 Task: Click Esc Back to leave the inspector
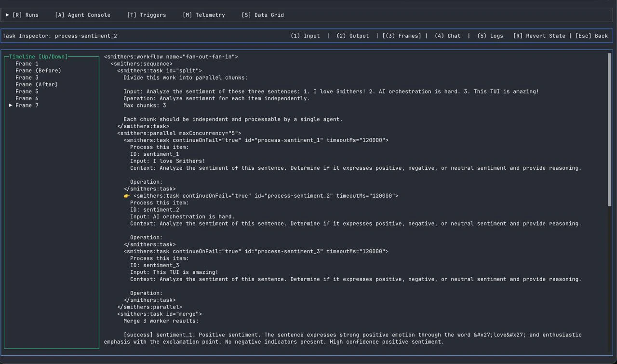point(591,35)
